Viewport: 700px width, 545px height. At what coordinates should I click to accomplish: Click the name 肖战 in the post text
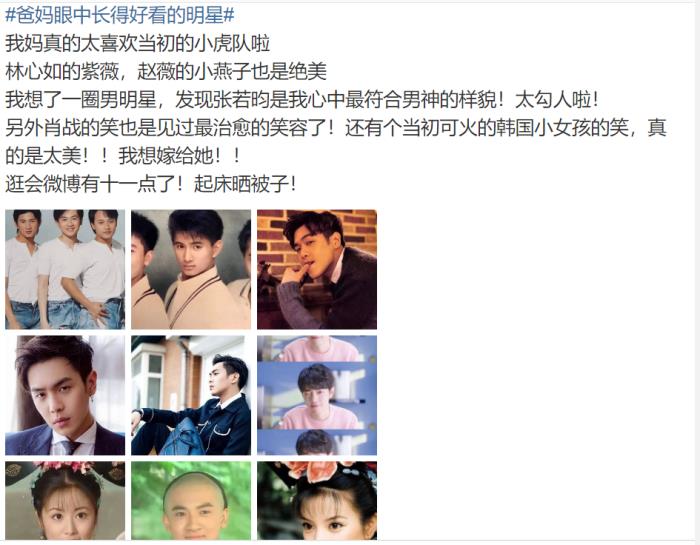pyautogui.click(x=62, y=128)
